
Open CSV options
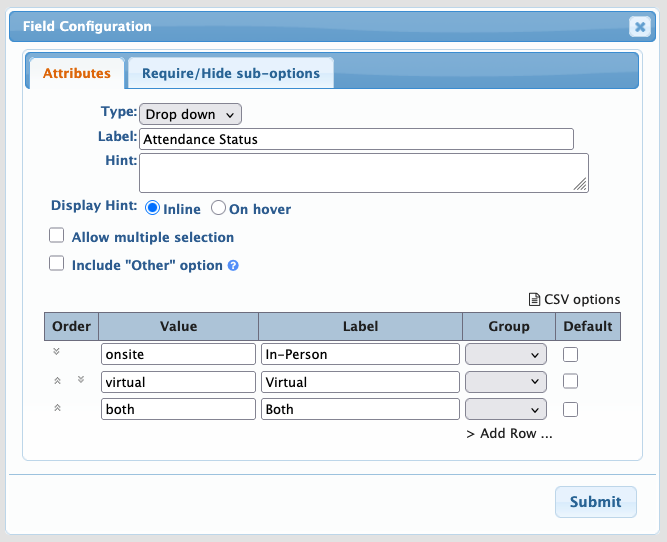[574, 299]
